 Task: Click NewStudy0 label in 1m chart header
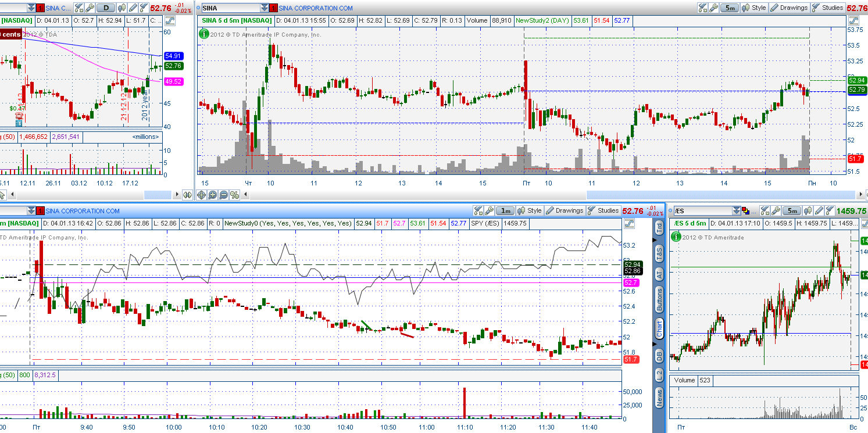pyautogui.click(x=288, y=223)
